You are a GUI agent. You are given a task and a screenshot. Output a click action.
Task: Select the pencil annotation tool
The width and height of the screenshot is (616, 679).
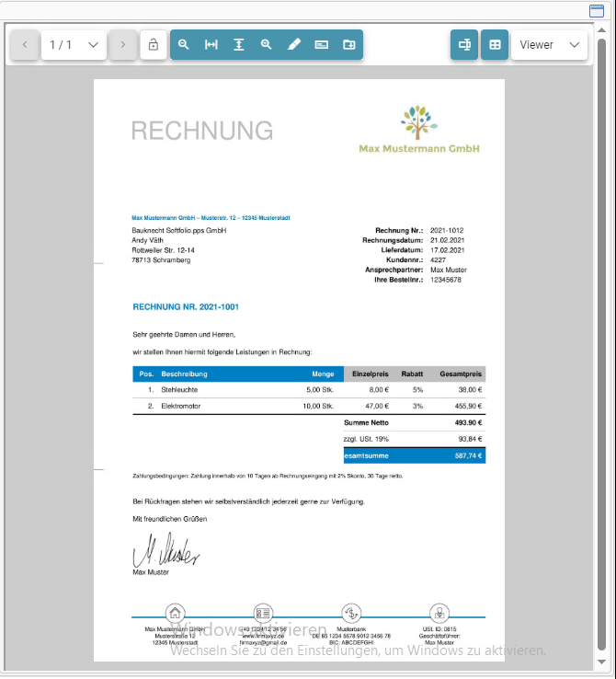tap(294, 44)
